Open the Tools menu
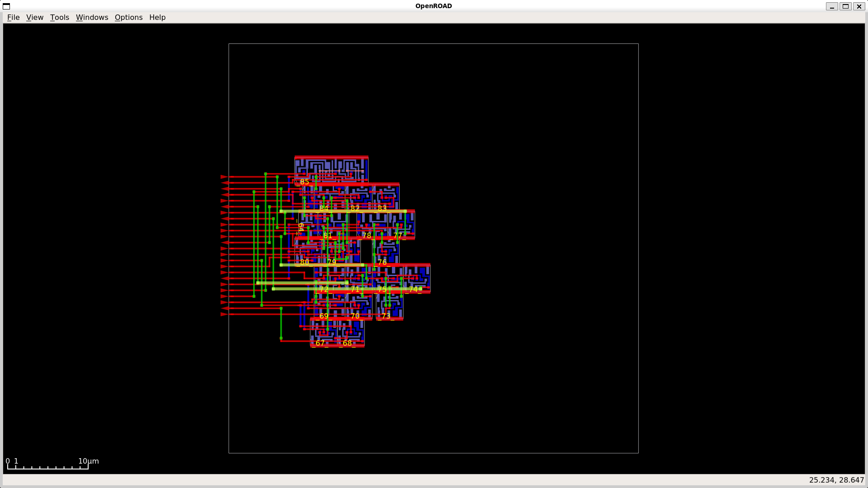The width and height of the screenshot is (868, 488). 59,17
